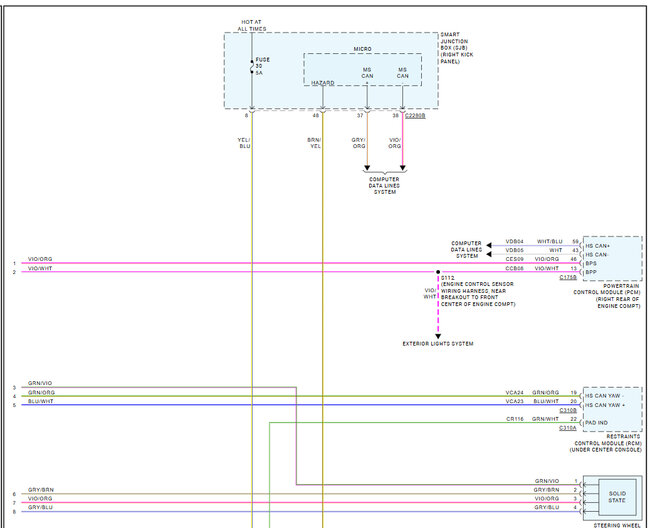The height and width of the screenshot is (528, 650).
Task: Click the GRN/VIO label at steering wheel pin 1
Action: (x=547, y=481)
